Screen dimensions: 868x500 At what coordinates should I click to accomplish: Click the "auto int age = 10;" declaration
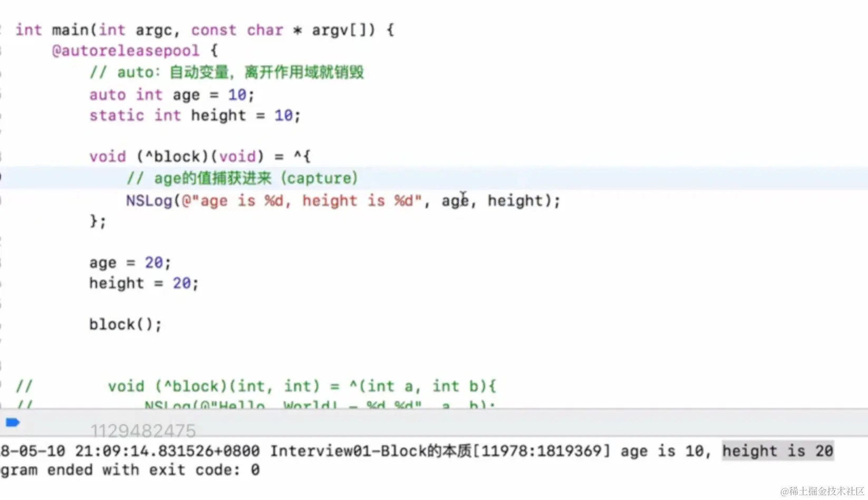[172, 95]
